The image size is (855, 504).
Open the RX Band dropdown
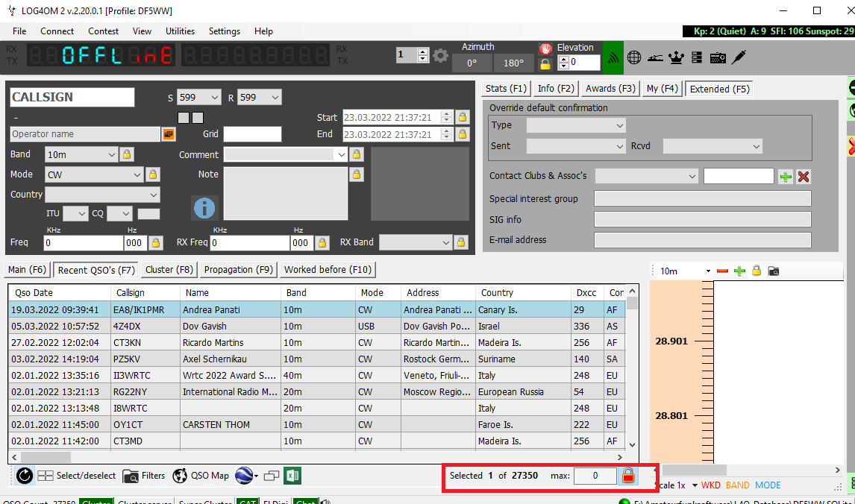tap(445, 242)
